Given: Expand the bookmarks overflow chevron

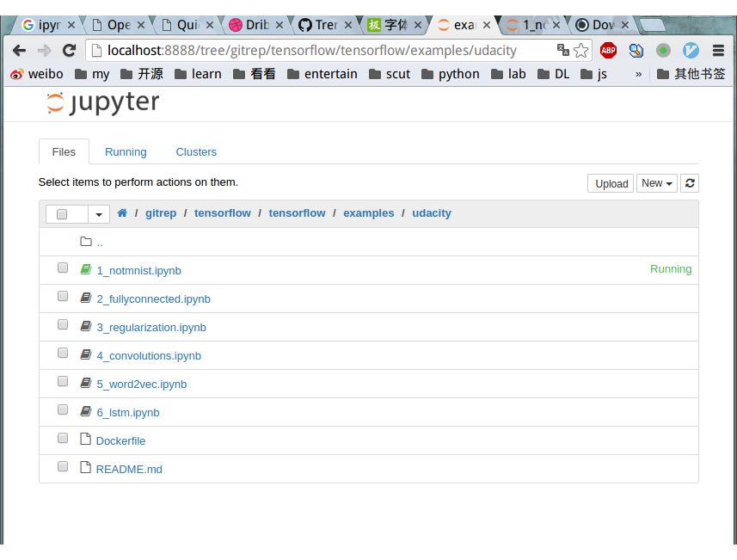Looking at the screenshot, I should (x=638, y=74).
